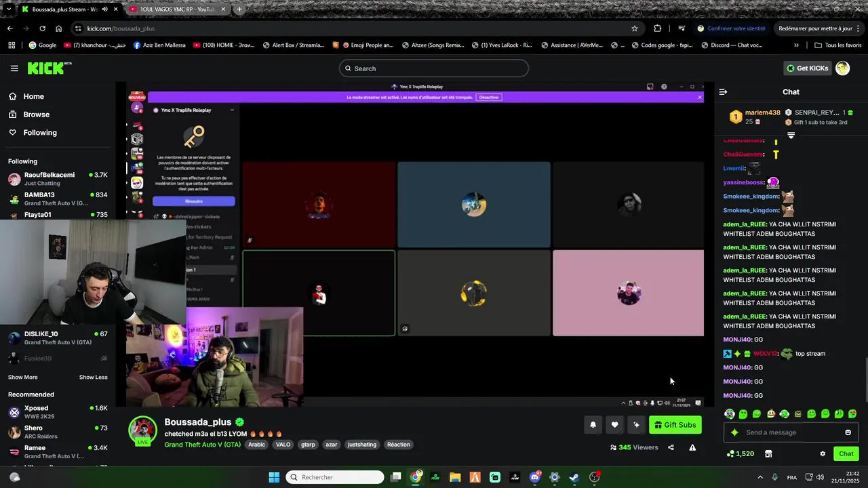This screenshot has height=488, width=868.
Task: Click the share stream icon
Action: point(671,447)
